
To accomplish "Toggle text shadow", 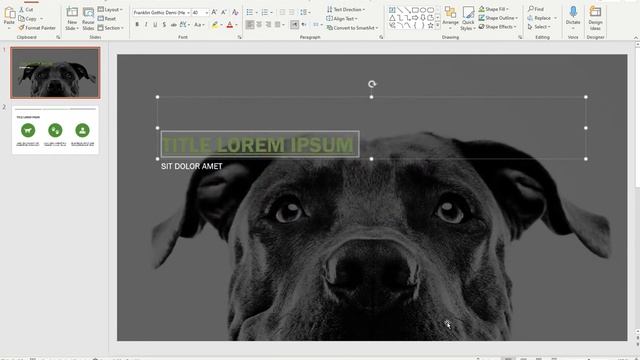I will tap(164, 25).
